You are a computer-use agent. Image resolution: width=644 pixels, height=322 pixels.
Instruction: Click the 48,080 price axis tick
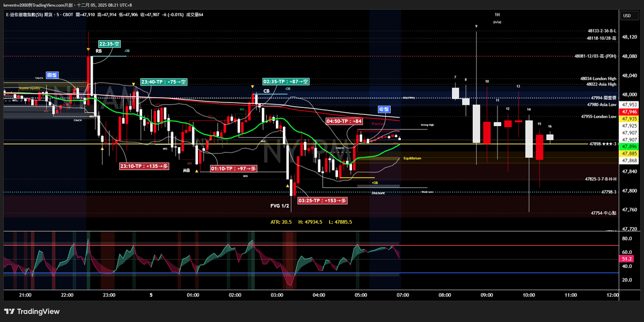(629, 56)
